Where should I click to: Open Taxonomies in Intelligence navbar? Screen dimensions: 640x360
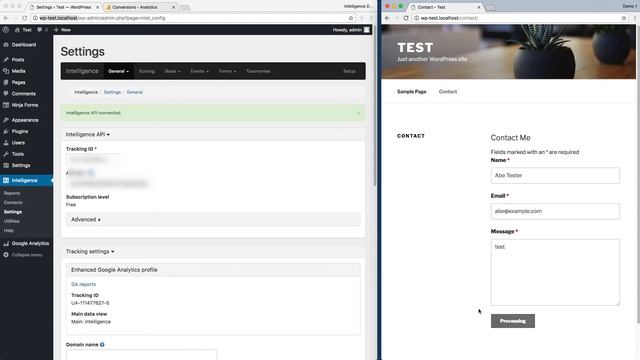coord(258,71)
